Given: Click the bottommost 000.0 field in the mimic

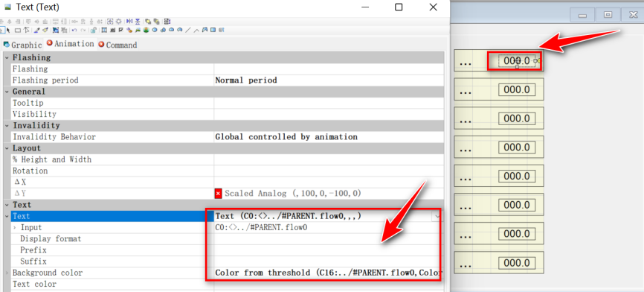Looking at the screenshot, I should pyautogui.click(x=517, y=262).
